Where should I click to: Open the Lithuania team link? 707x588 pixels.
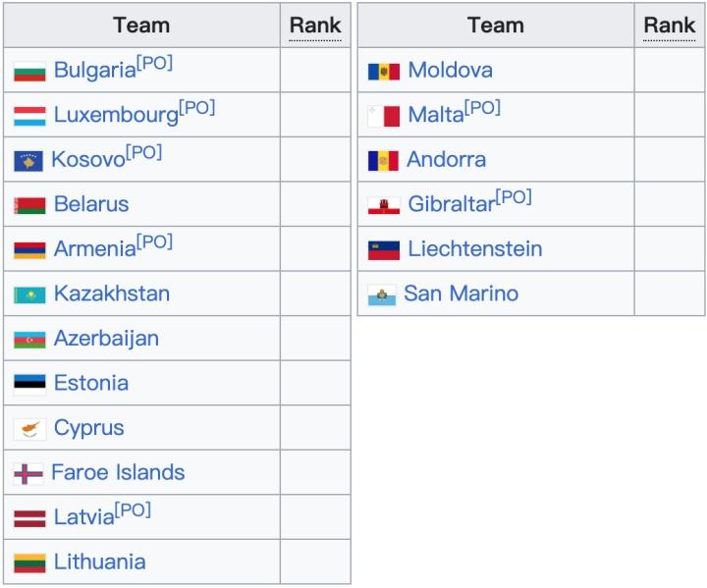pyautogui.click(x=99, y=562)
